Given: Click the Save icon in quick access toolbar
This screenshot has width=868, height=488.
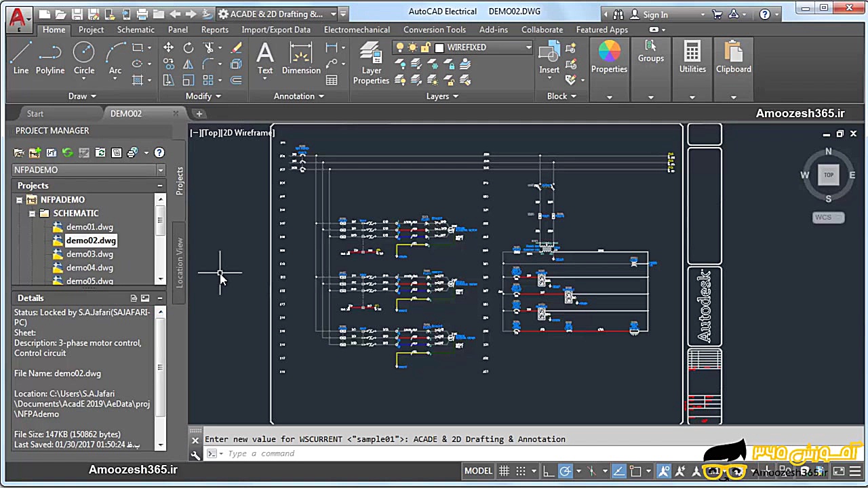Looking at the screenshot, I should tap(77, 14).
